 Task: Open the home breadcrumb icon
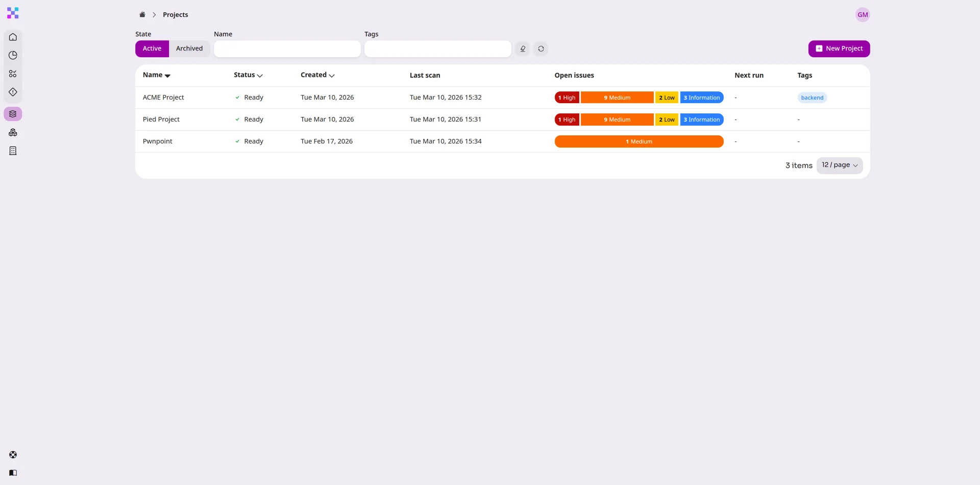pos(142,14)
